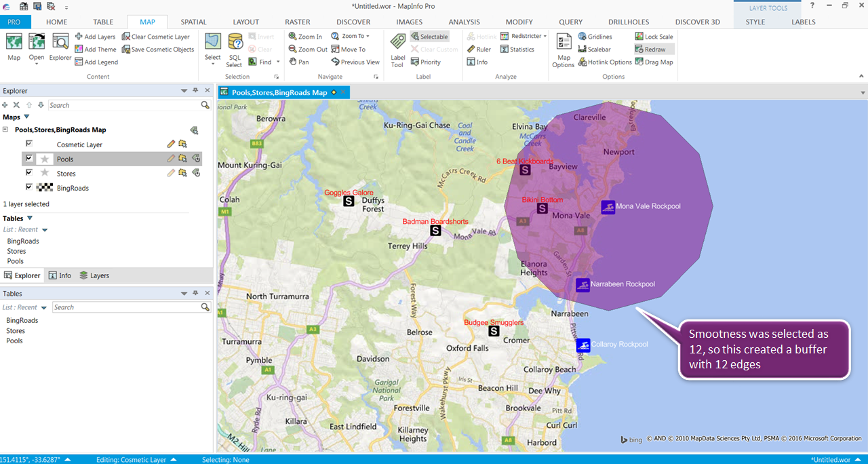The image size is (868, 464).
Task: Collapse the Maps section triangle
Action: pyautogui.click(x=27, y=117)
